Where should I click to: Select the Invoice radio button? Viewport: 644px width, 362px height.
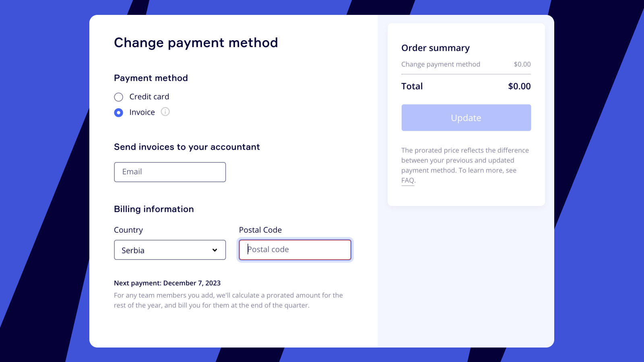tap(118, 113)
